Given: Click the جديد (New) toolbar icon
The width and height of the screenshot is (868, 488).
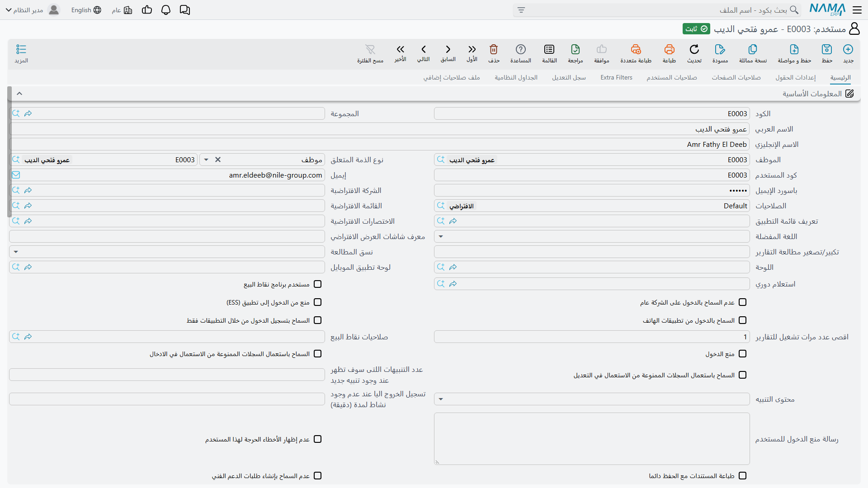Looking at the screenshot, I should (x=848, y=49).
